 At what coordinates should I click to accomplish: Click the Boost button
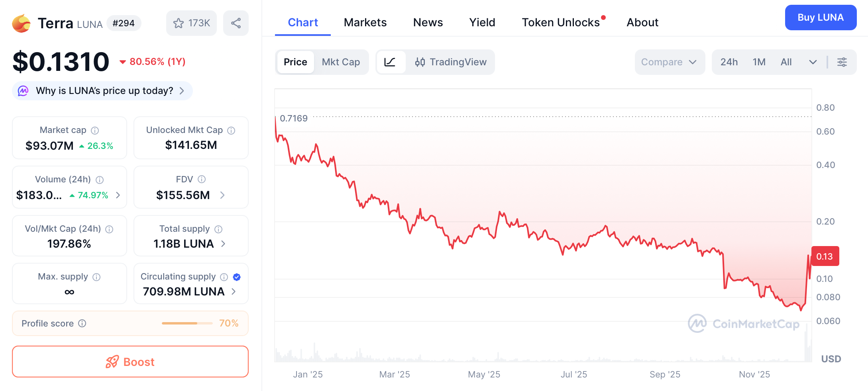[x=130, y=362]
